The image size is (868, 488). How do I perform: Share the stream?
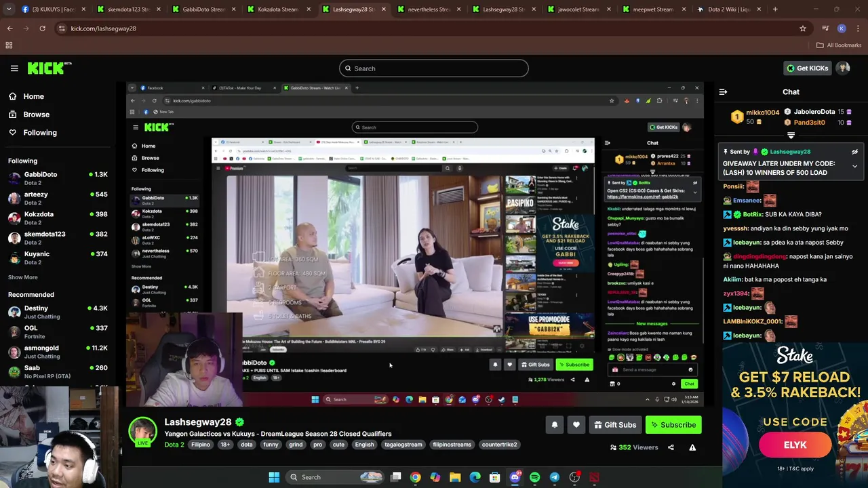[x=671, y=447]
